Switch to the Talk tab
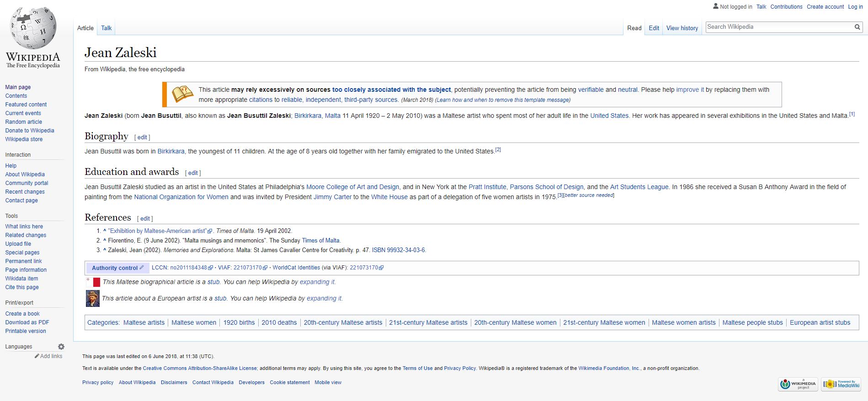The width and height of the screenshot is (868, 401). coord(106,28)
